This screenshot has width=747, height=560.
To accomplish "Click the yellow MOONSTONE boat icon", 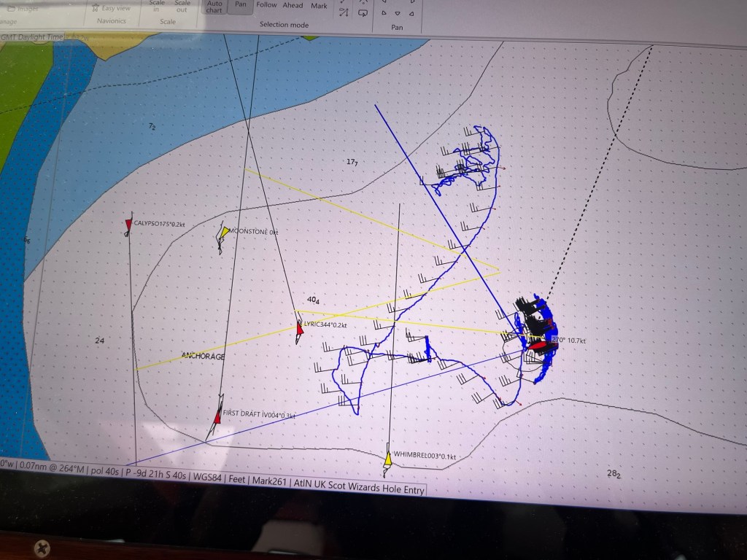I will [x=224, y=233].
